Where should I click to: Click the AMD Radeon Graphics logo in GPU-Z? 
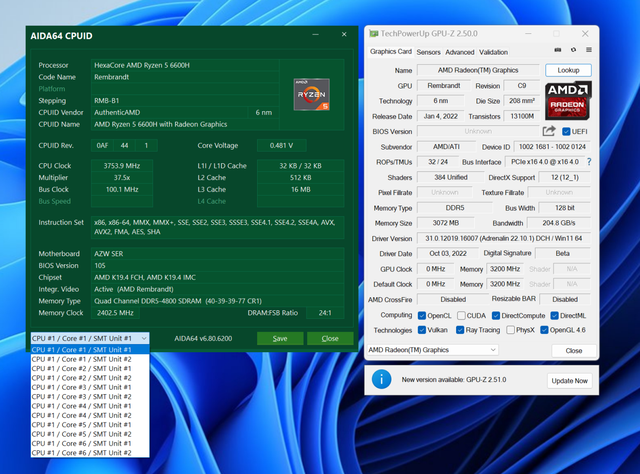(567, 100)
